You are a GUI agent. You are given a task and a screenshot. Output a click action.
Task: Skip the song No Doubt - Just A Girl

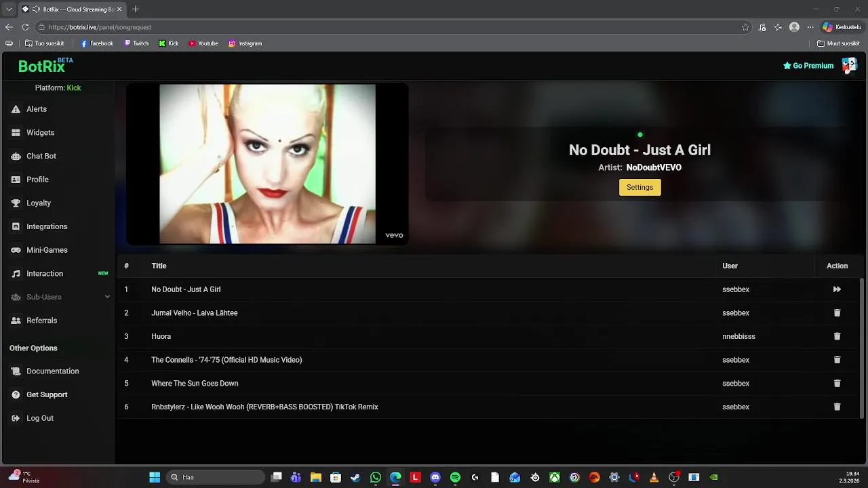pyautogui.click(x=837, y=289)
